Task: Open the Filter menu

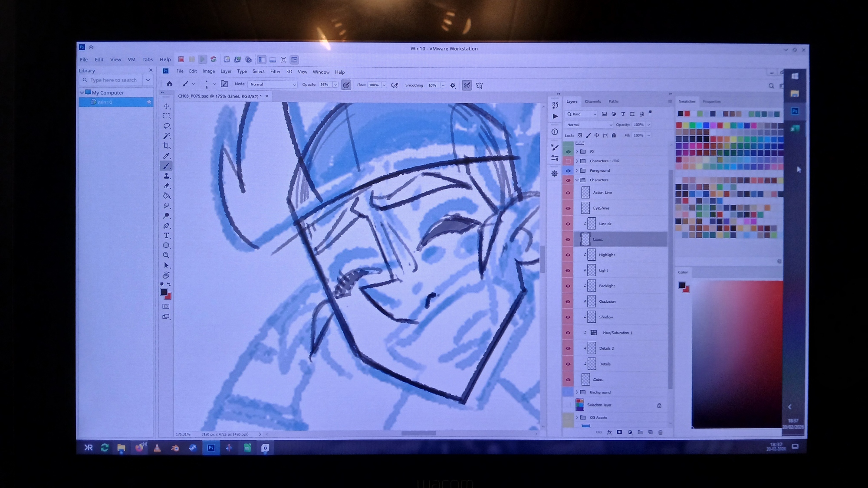Action: click(x=275, y=72)
